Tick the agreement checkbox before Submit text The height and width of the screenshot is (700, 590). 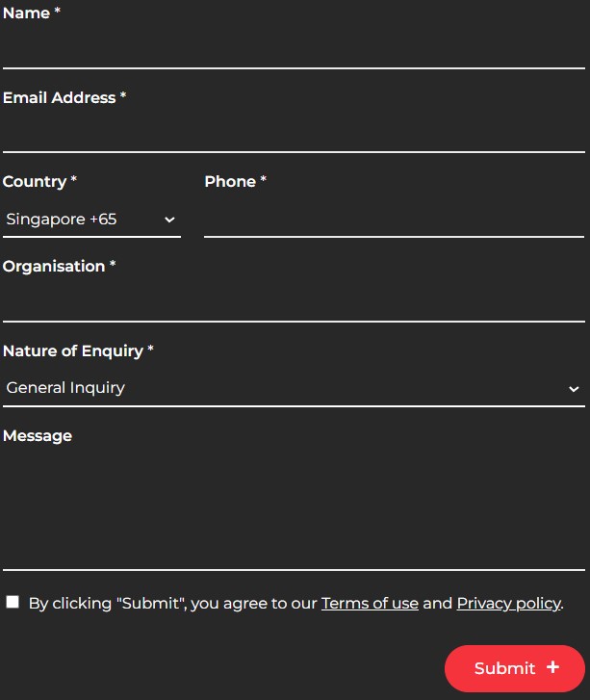pyautogui.click(x=13, y=602)
